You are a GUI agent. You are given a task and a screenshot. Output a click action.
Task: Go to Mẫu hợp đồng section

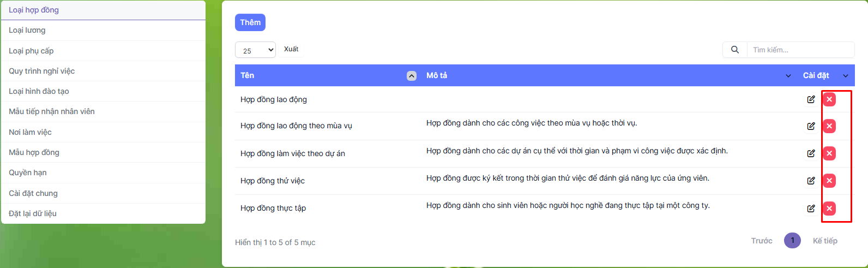(x=34, y=152)
